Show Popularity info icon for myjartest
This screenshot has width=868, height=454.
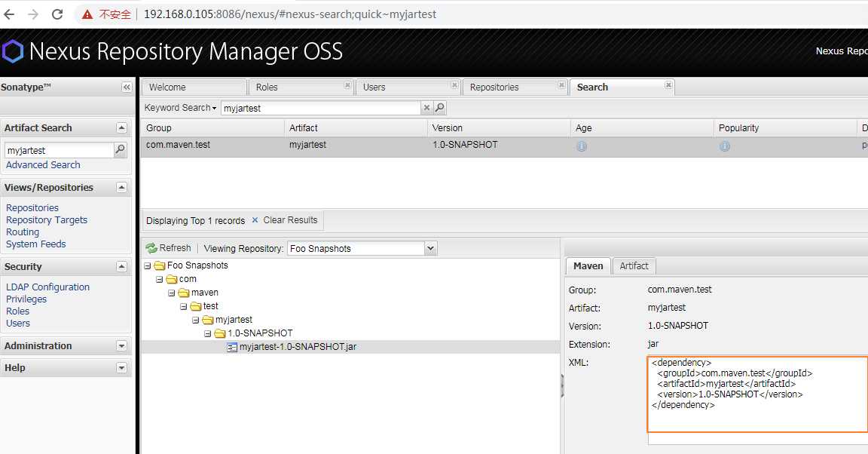pyautogui.click(x=725, y=146)
